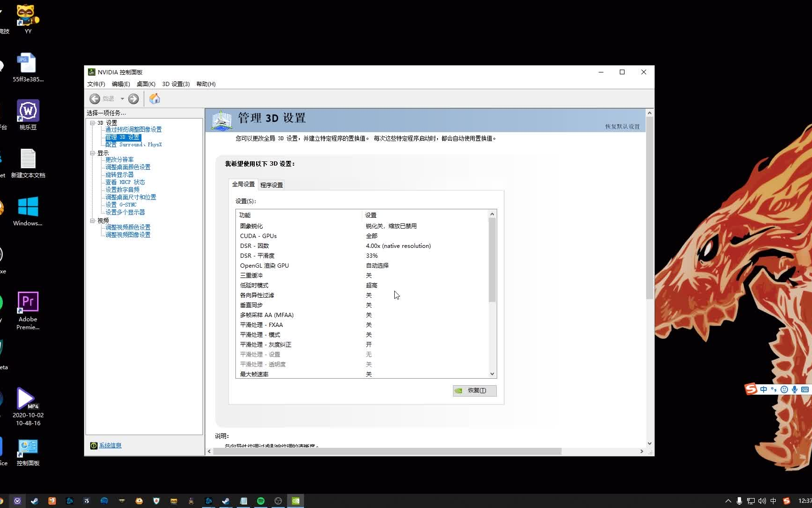Open the 桌面(K) menu
812x508 pixels.
pyautogui.click(x=146, y=84)
